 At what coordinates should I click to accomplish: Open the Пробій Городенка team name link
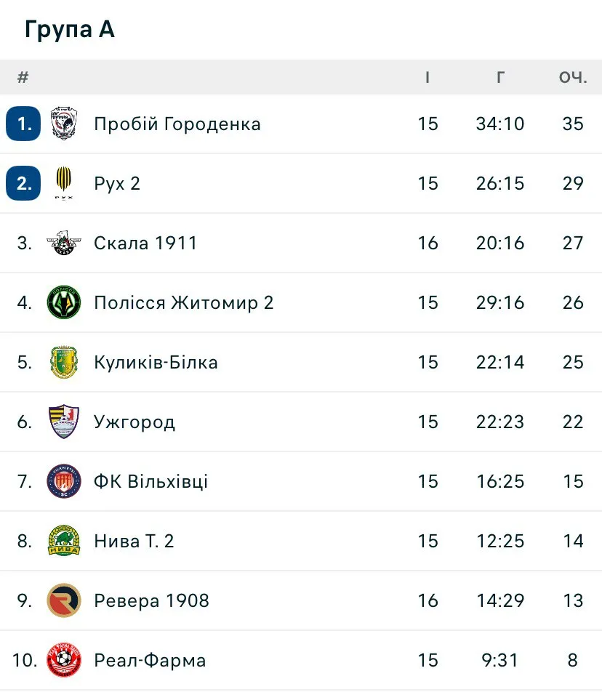tap(177, 124)
